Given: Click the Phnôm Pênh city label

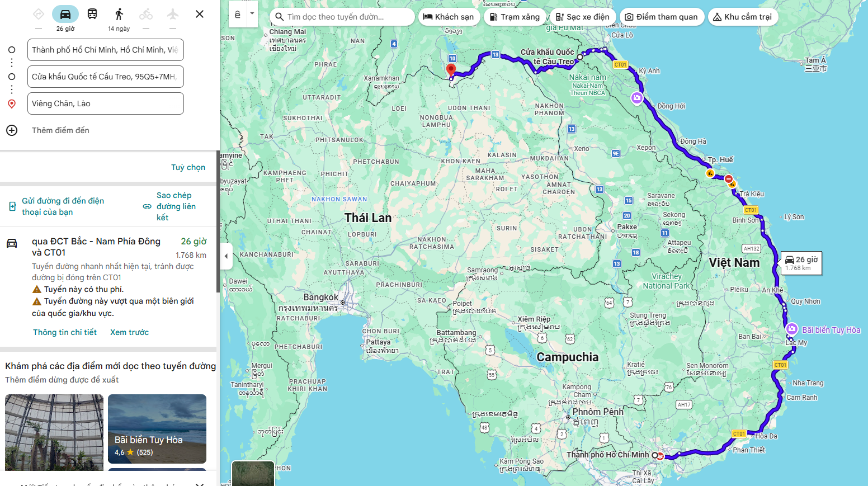Looking at the screenshot, I should click(598, 412).
